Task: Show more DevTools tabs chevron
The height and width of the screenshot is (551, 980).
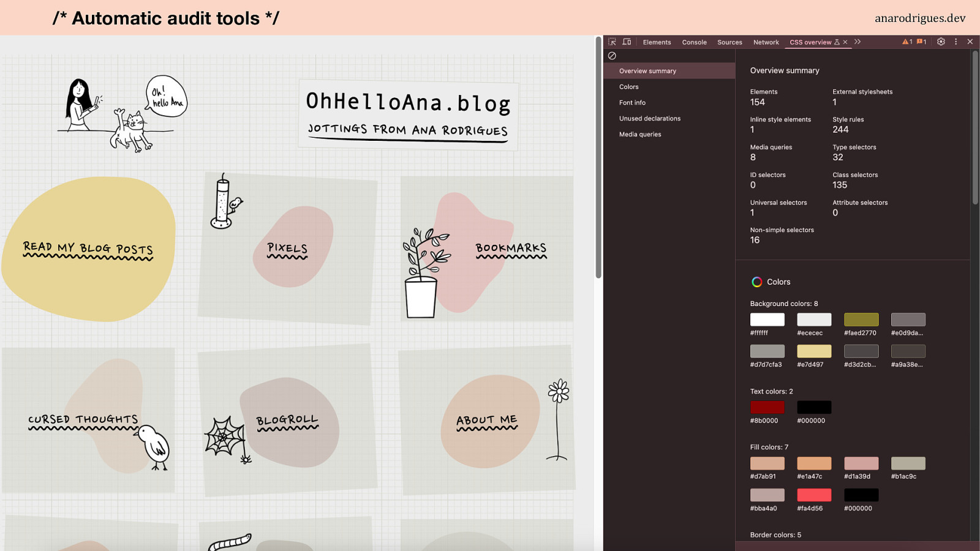Action: pos(858,42)
